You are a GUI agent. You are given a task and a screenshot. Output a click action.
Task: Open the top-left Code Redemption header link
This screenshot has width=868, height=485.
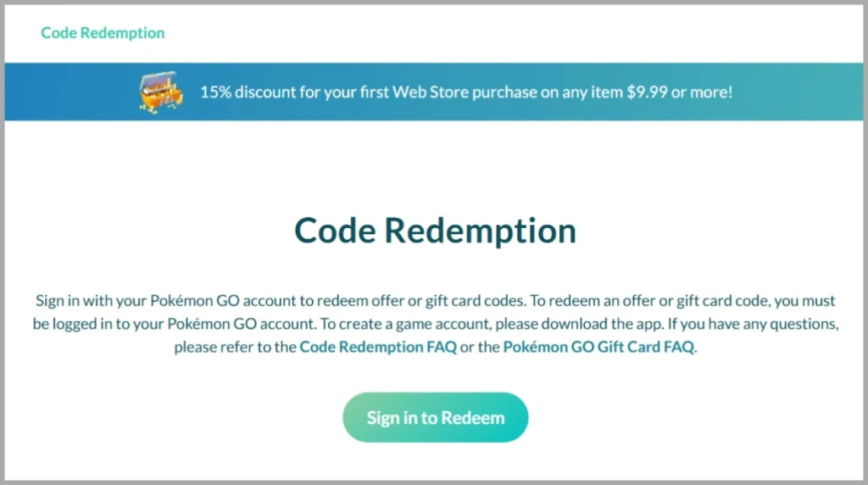[x=103, y=33]
